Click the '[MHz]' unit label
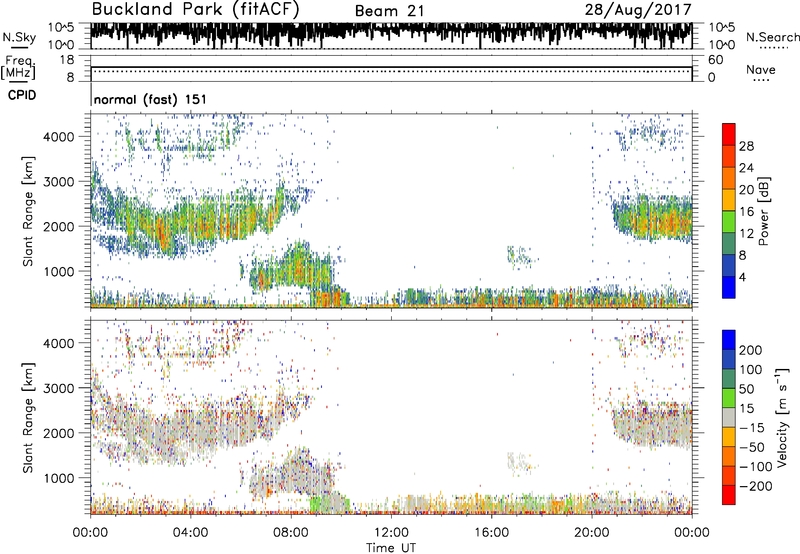Image resolution: width=800 pixels, height=554 pixels. [x=18, y=73]
